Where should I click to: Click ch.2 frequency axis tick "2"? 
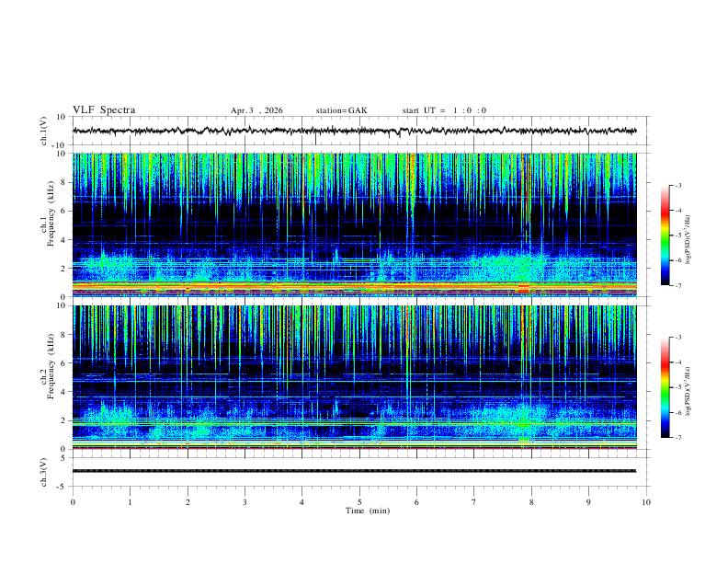coord(63,420)
